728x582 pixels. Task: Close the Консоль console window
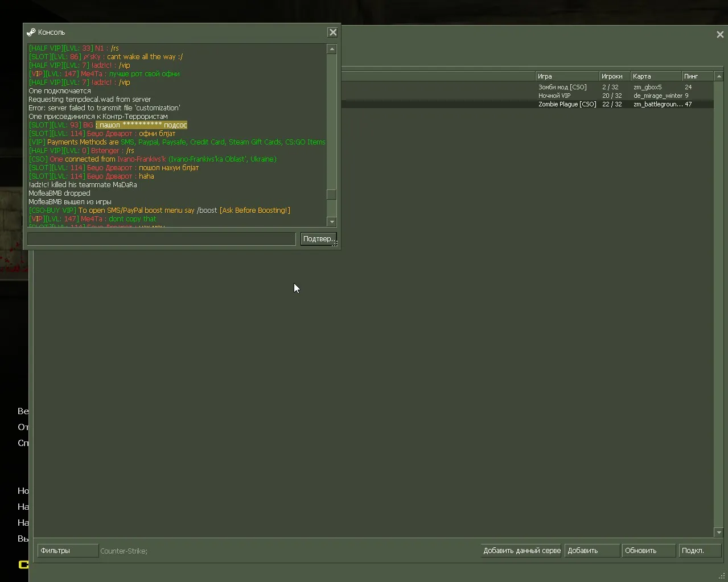point(333,32)
